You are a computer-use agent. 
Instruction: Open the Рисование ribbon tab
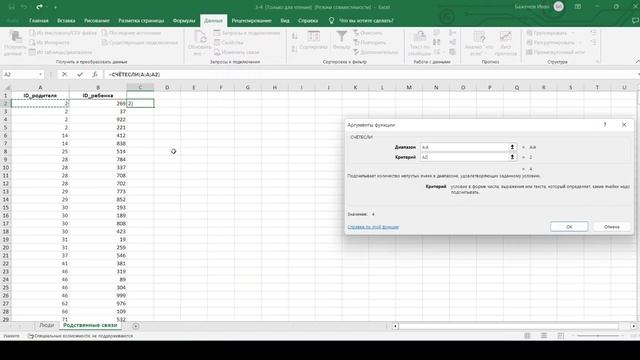coord(97,20)
